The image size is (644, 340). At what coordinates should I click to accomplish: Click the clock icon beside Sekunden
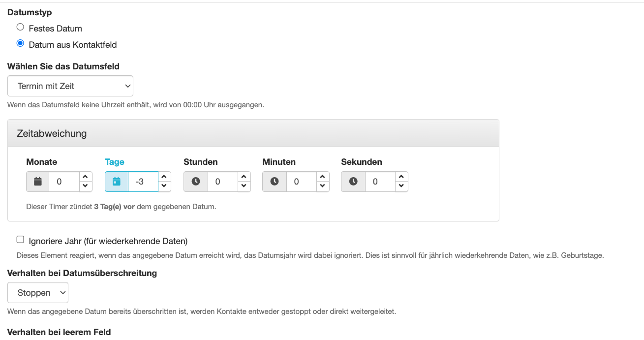pyautogui.click(x=353, y=182)
